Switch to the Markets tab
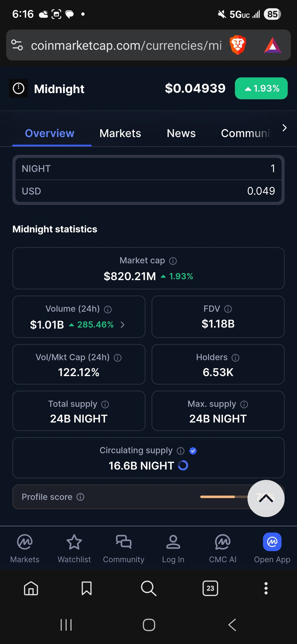Viewport: 297px width, 644px height. (120, 133)
